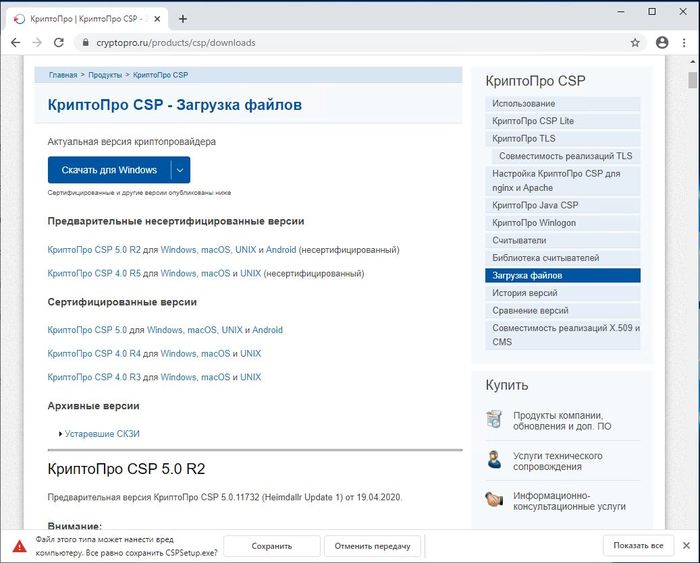700x563 pixels.
Task: Open the Chrome profile avatar icon
Action: 662,42
